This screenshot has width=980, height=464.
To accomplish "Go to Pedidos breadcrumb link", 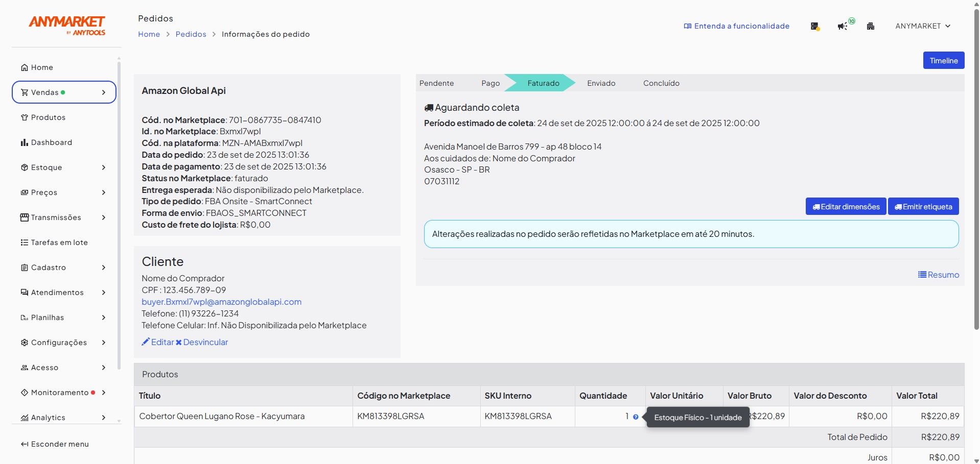I will [x=191, y=34].
